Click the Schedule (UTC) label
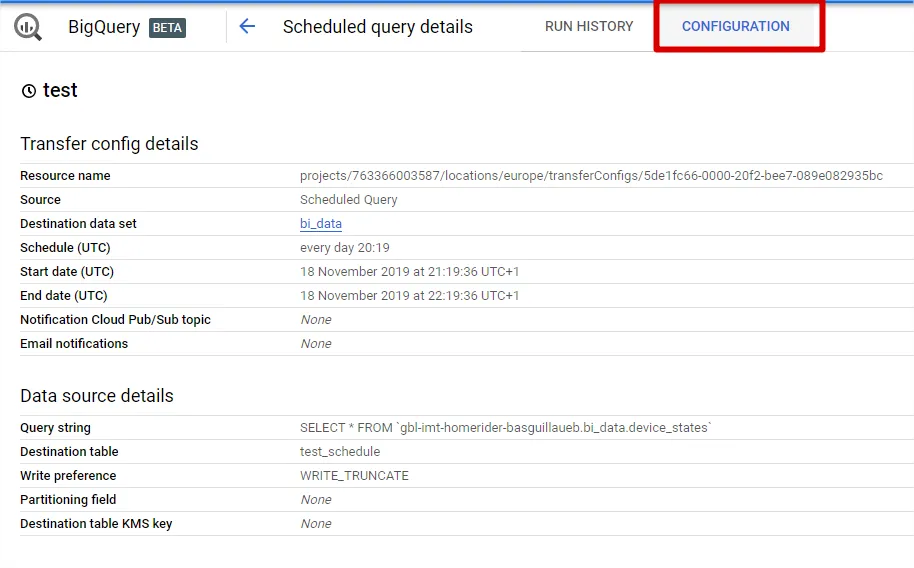Viewport: 914px width, 568px height. [x=65, y=248]
